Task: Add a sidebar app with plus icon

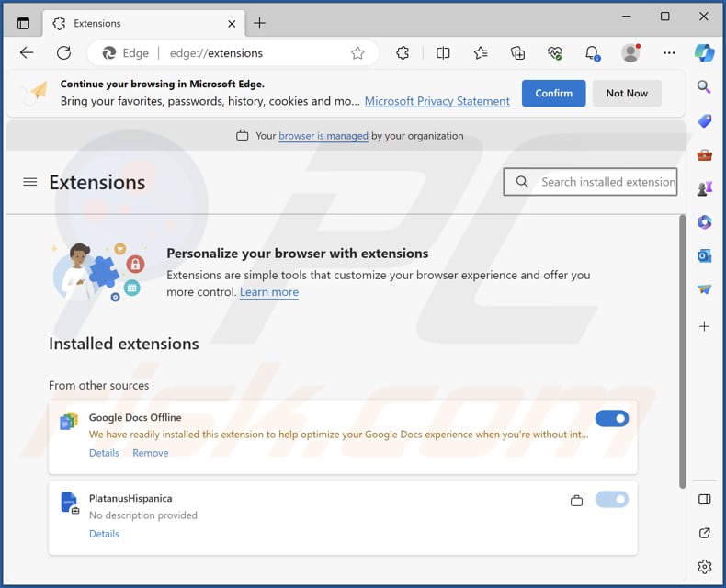Action: pos(704,326)
